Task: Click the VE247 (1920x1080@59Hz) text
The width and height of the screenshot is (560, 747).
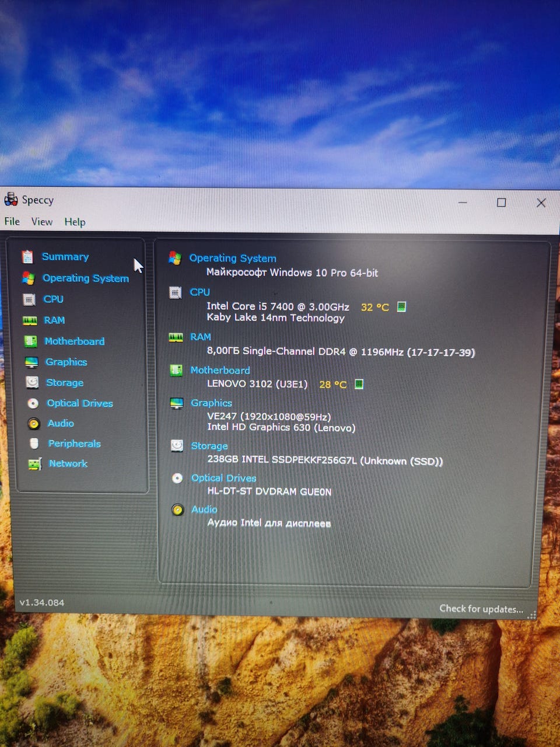Action: click(x=269, y=417)
